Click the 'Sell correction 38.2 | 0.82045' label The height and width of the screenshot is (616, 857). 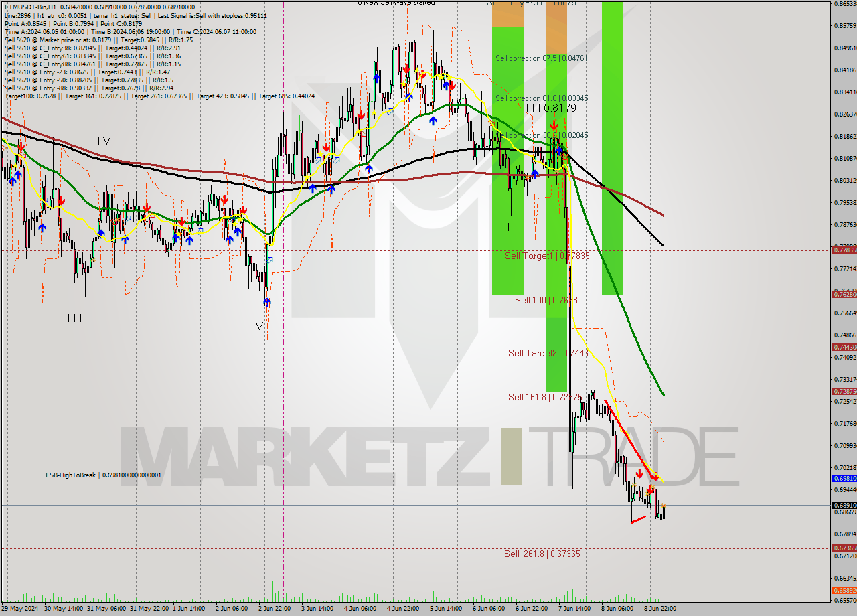[x=542, y=135]
